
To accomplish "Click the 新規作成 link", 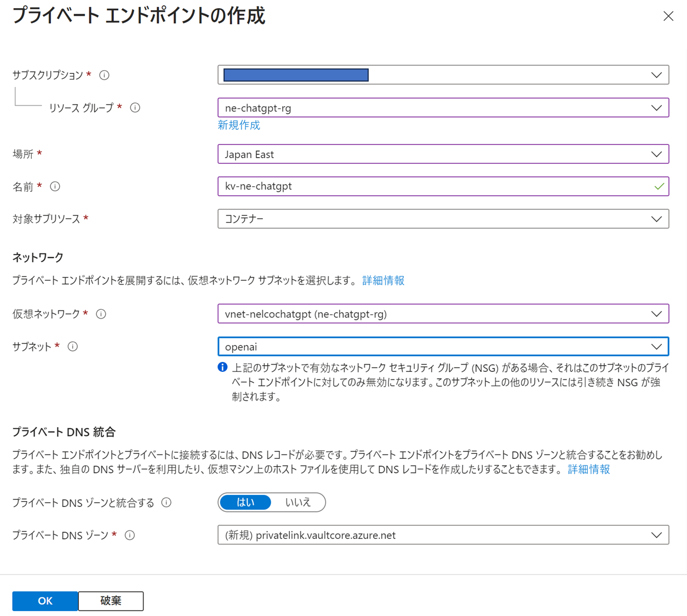I will click(239, 125).
